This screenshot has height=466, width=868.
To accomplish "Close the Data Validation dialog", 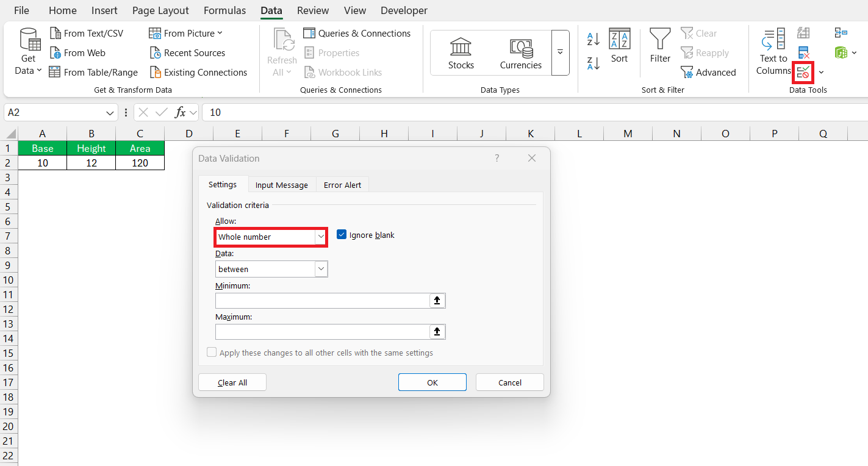I will point(532,158).
